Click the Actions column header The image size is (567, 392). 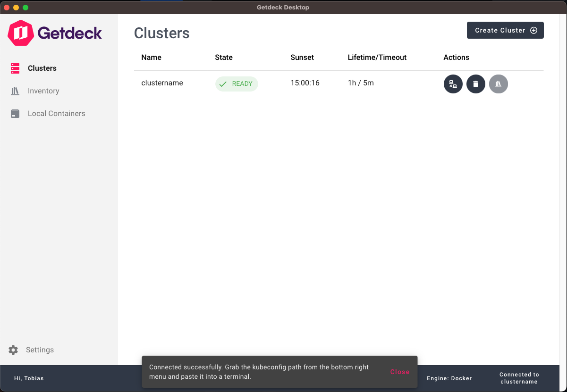456,58
